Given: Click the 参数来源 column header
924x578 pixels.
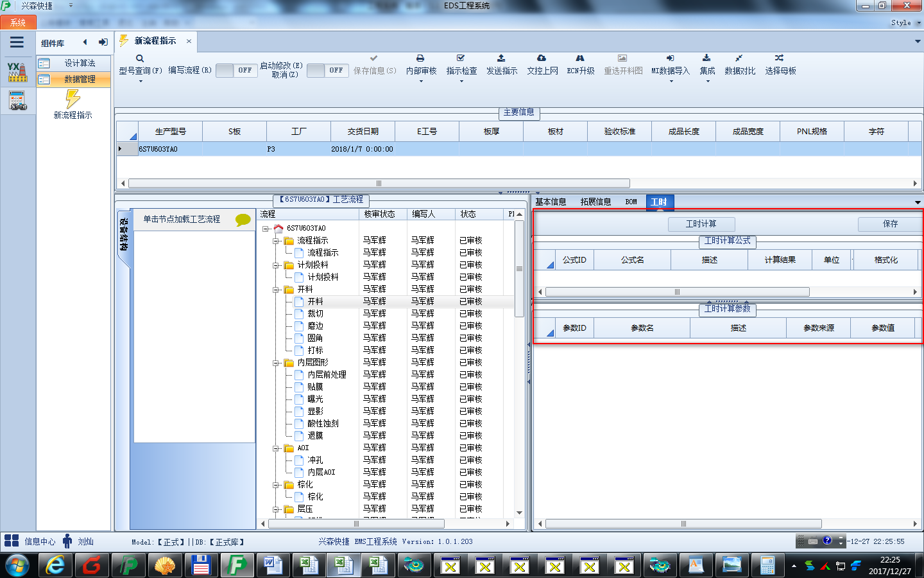Looking at the screenshot, I should (818, 328).
